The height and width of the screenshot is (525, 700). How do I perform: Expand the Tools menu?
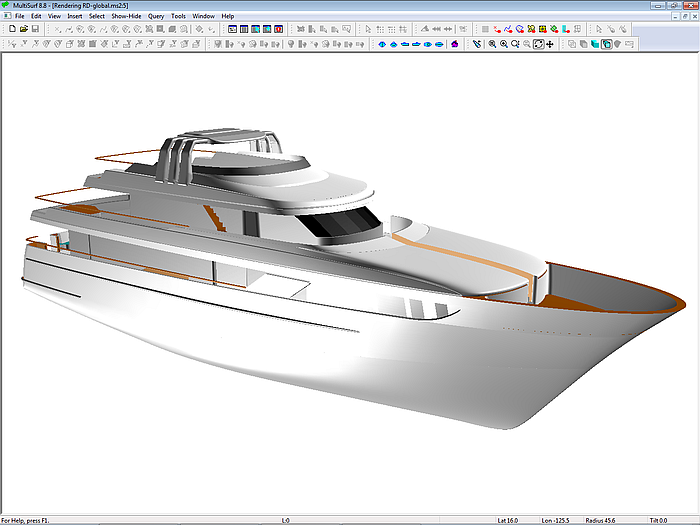pyautogui.click(x=178, y=17)
